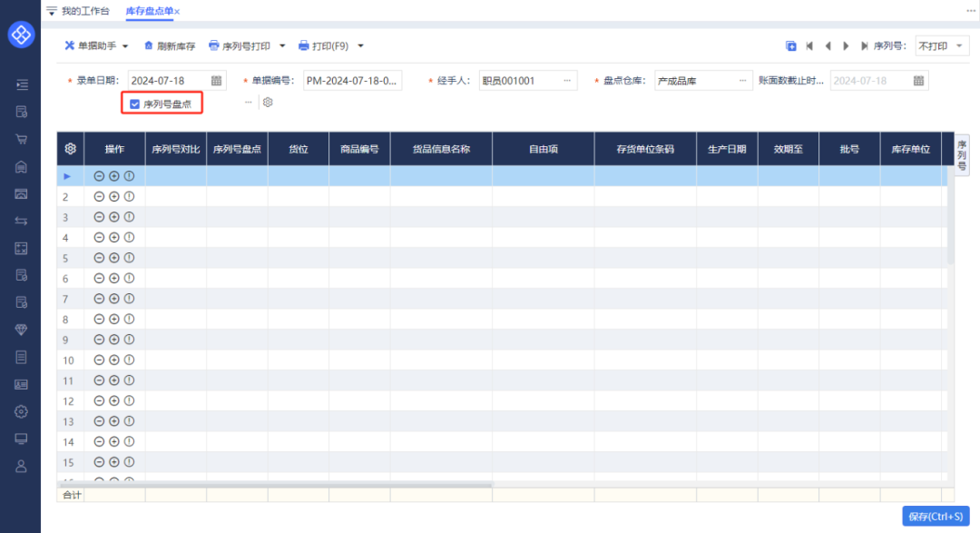Remove row 2 with its minus icon

[99, 197]
